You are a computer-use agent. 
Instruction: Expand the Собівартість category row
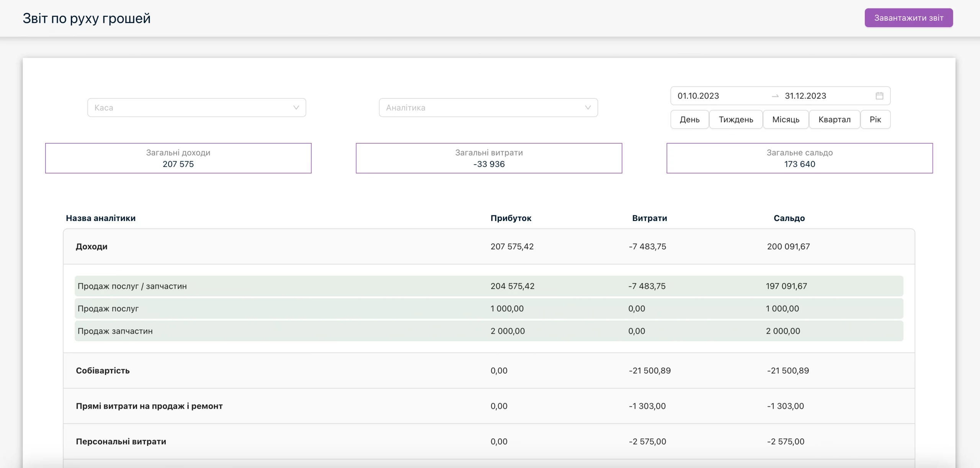coord(489,371)
